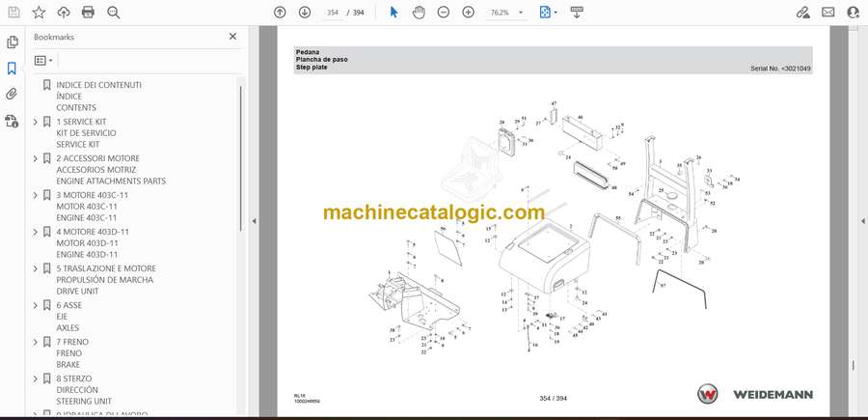Click the 354 / 394 page footer

pyautogui.click(x=553, y=398)
